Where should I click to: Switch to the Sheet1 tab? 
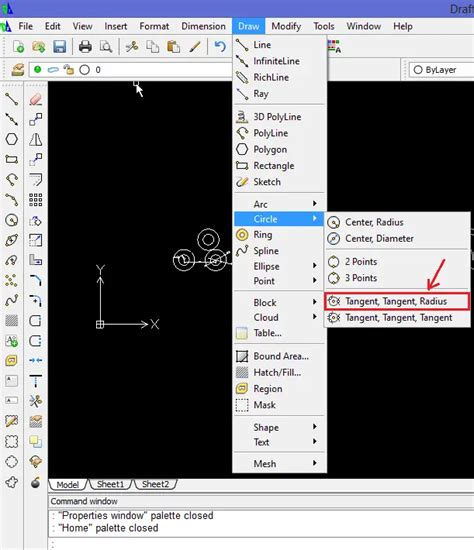pos(111,484)
